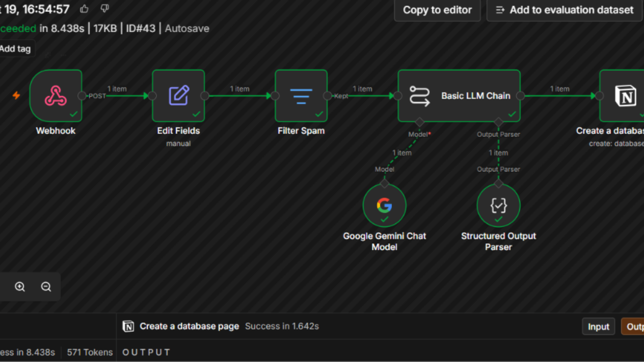Switch to the Input tab
The width and height of the screenshot is (644, 362).
pos(599,327)
